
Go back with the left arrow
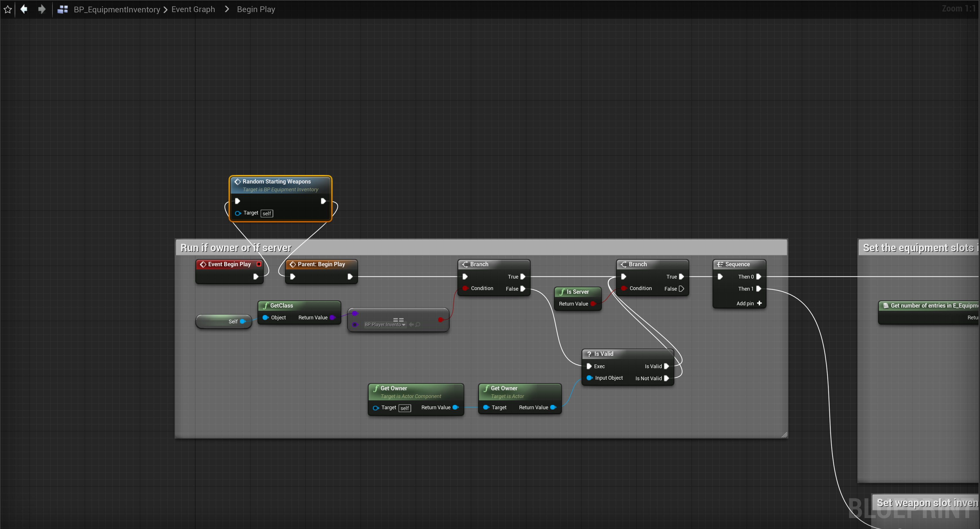pos(24,9)
